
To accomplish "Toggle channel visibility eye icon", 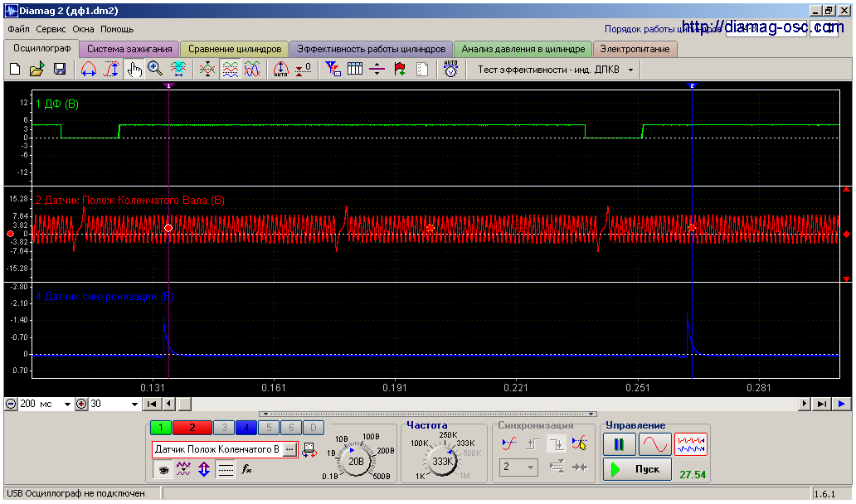I will [x=163, y=469].
